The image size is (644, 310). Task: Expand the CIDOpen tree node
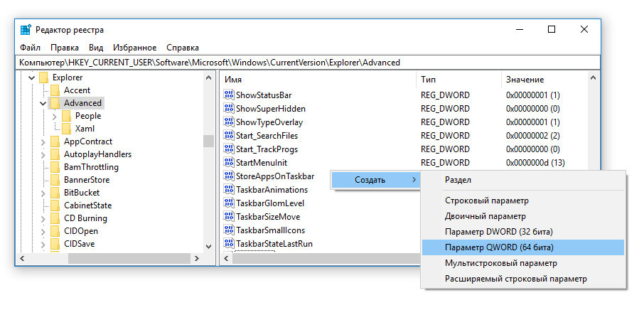(x=43, y=232)
